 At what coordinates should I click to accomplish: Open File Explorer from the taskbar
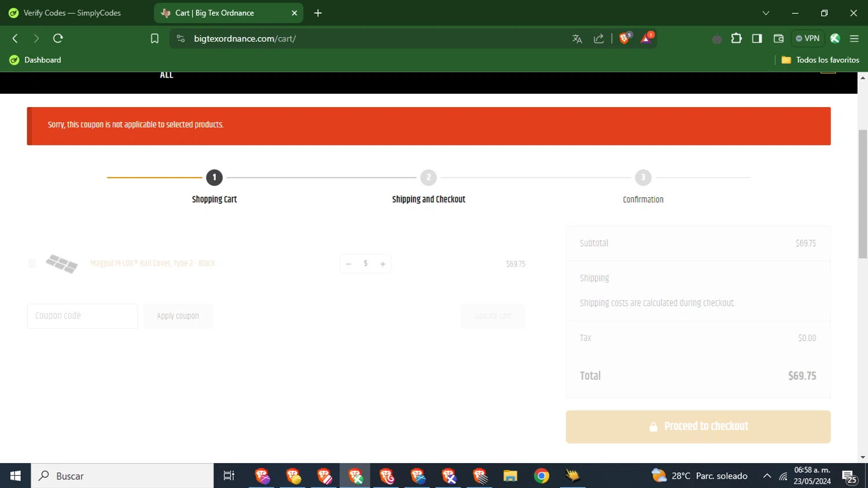510,476
